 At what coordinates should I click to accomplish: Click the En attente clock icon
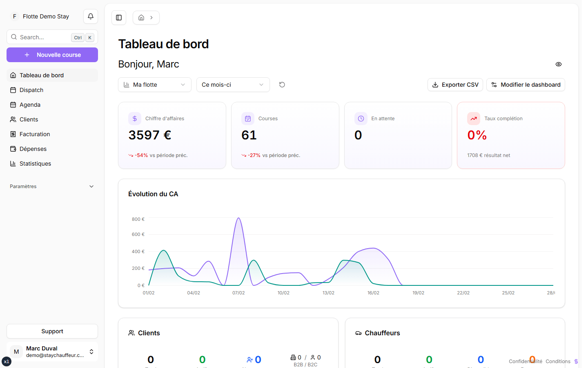(x=361, y=119)
